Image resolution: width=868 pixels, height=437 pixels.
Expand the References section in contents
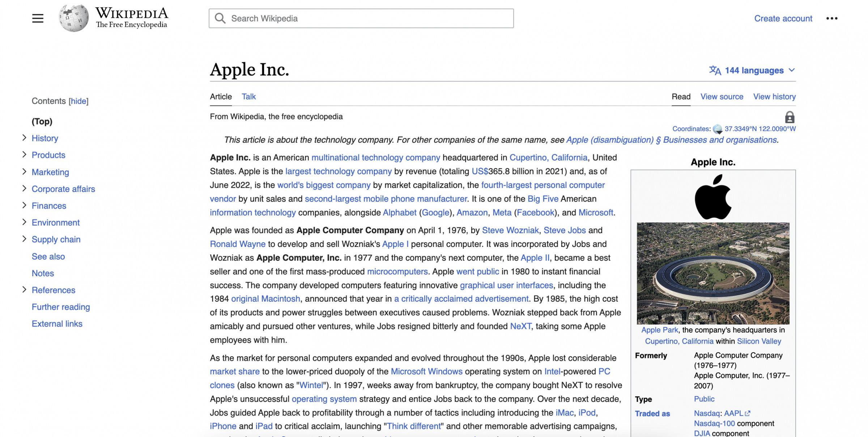(24, 290)
